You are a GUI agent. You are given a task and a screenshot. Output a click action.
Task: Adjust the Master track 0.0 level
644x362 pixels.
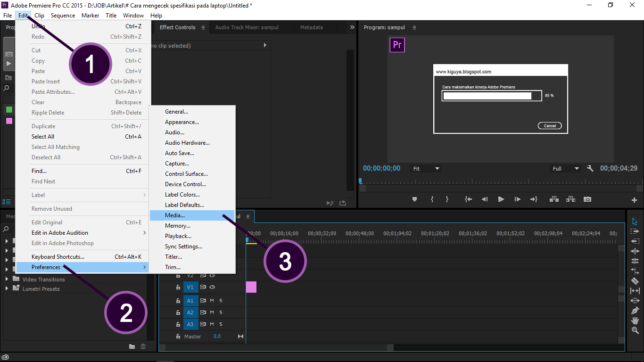[217, 336]
